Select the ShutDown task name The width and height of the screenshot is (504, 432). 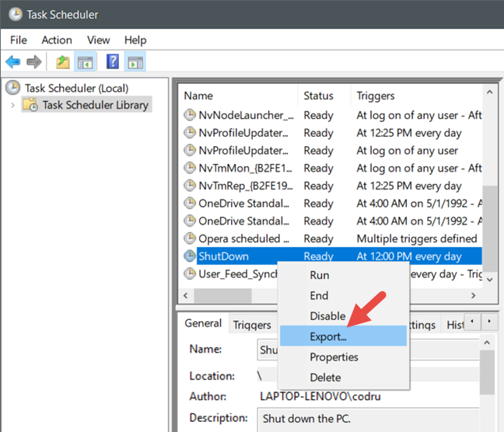pos(224,256)
